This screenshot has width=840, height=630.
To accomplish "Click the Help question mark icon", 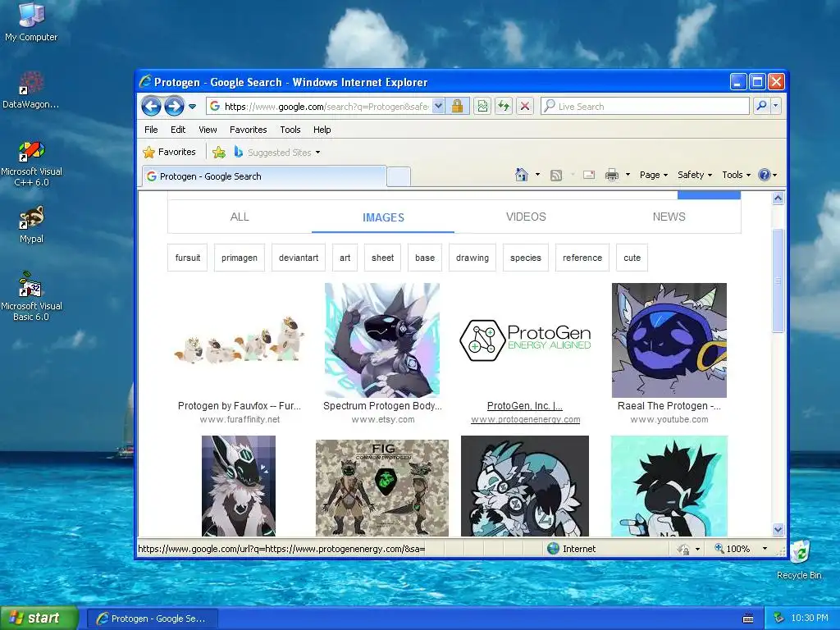I will pos(765,175).
